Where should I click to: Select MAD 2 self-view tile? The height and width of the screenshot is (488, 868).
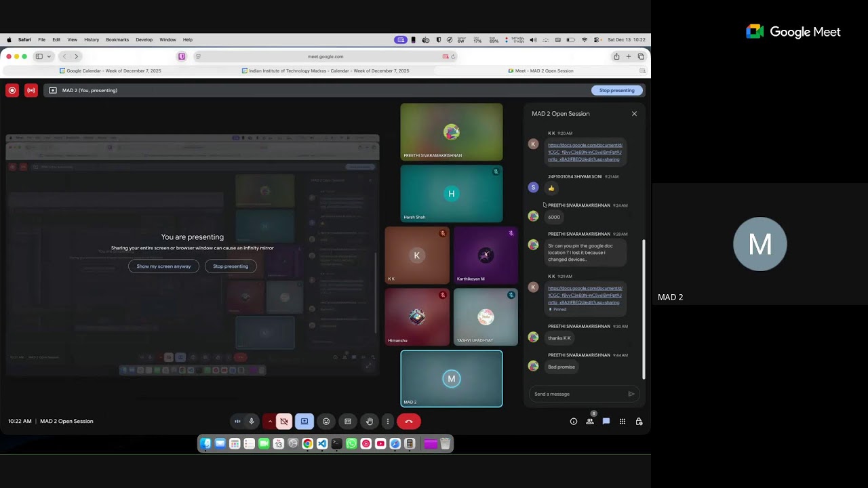(452, 379)
